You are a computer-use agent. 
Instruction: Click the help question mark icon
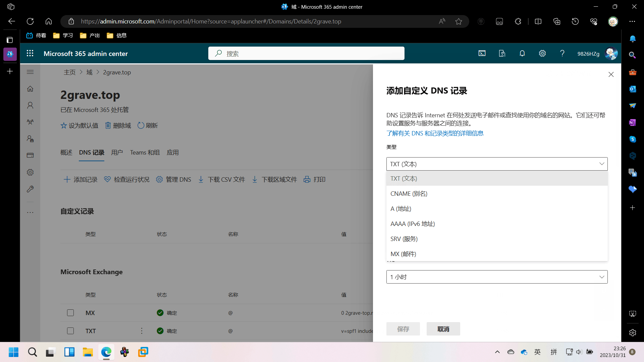tap(562, 53)
